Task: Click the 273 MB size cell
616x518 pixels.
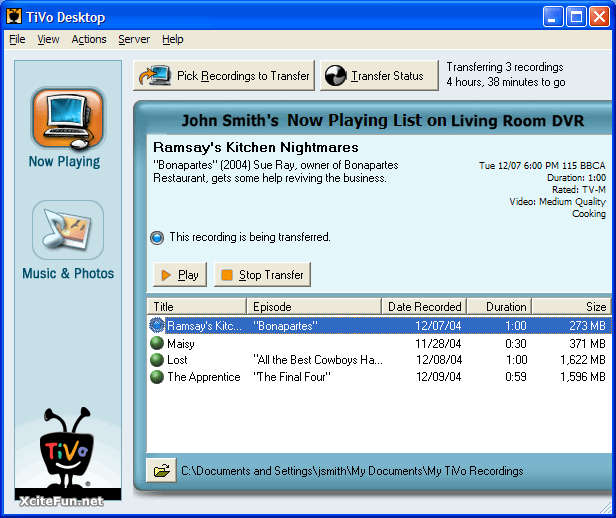Action: tap(588, 326)
